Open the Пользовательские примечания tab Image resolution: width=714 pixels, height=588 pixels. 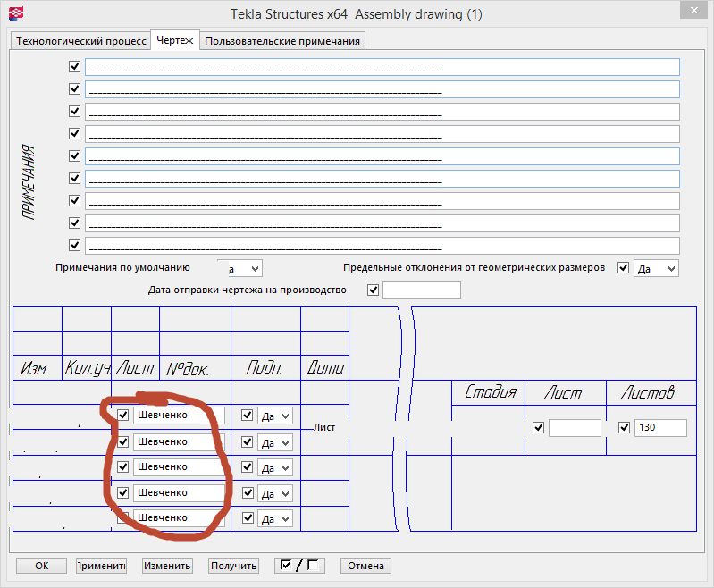click(282, 41)
